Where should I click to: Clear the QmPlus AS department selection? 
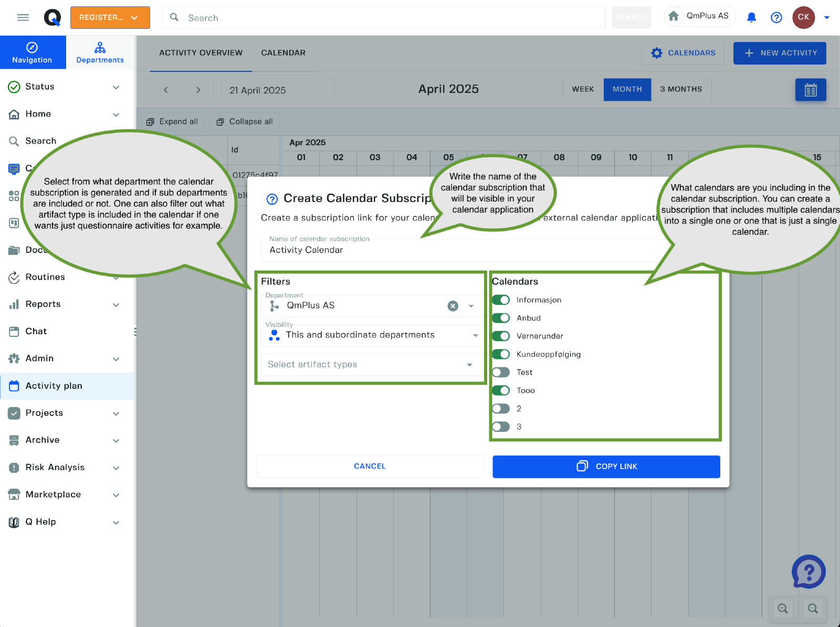(453, 306)
